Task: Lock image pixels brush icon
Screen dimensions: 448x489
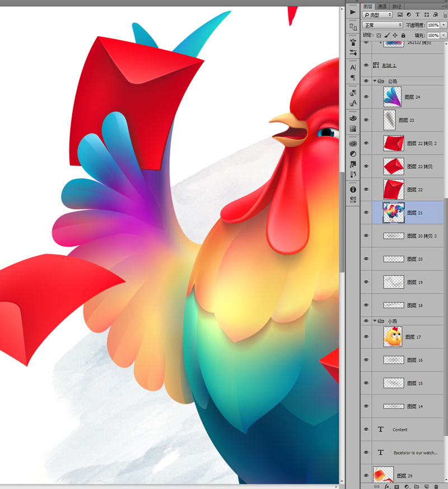Action: pyautogui.click(x=387, y=35)
